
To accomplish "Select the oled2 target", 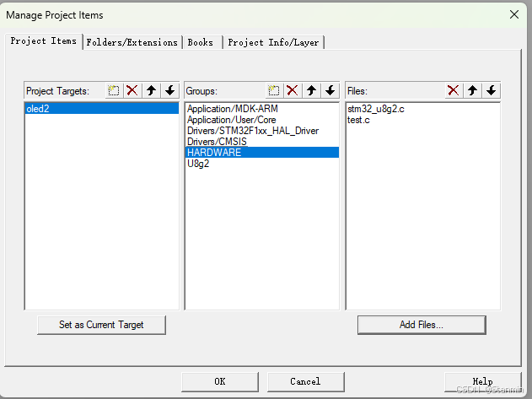I will pyautogui.click(x=102, y=109).
